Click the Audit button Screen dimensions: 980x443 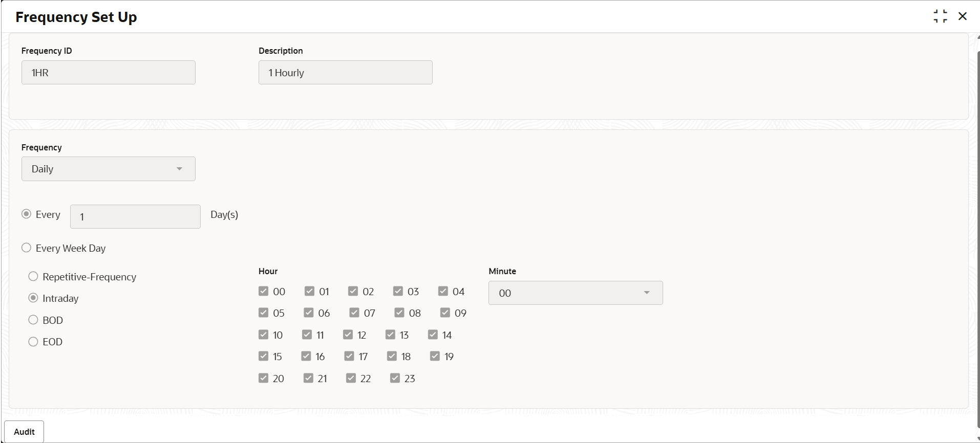[x=24, y=432]
